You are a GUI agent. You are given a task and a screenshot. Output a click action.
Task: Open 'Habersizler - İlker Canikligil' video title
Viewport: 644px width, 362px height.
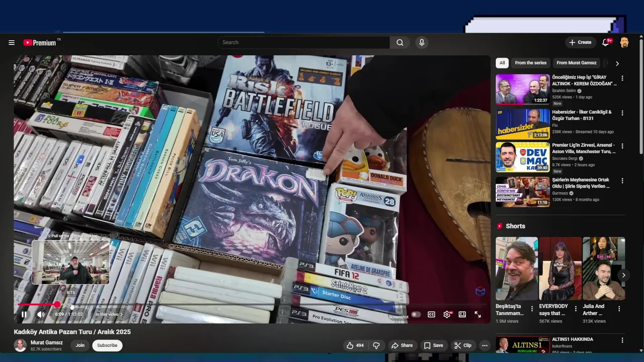click(x=582, y=115)
